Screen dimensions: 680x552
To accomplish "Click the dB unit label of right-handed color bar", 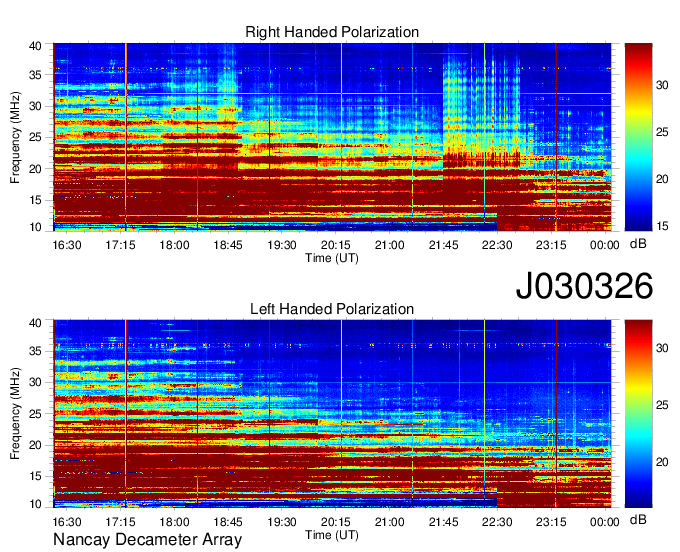I will pyautogui.click(x=638, y=244).
